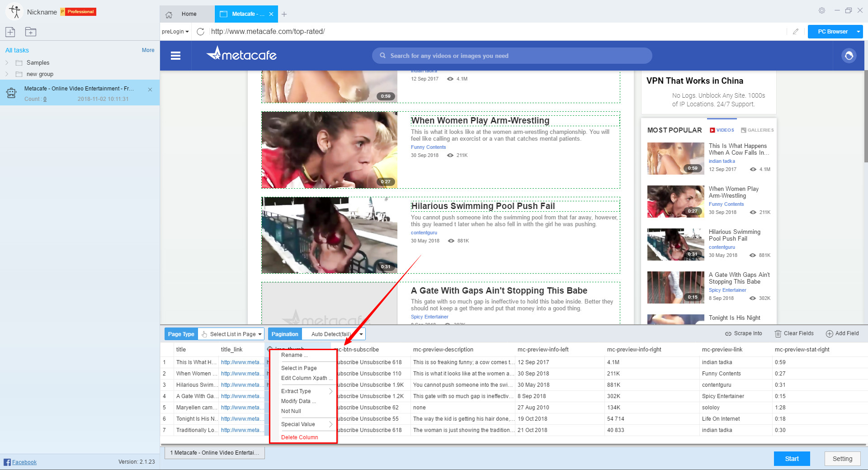Click the page vertical scrollbar
This screenshot has width=868, height=470.
(x=865, y=116)
